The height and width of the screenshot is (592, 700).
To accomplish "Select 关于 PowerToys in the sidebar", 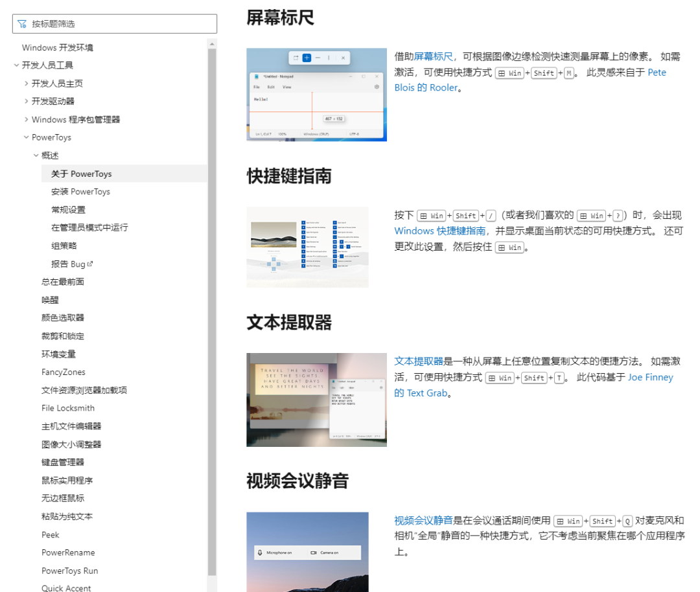I will pyautogui.click(x=124, y=174).
